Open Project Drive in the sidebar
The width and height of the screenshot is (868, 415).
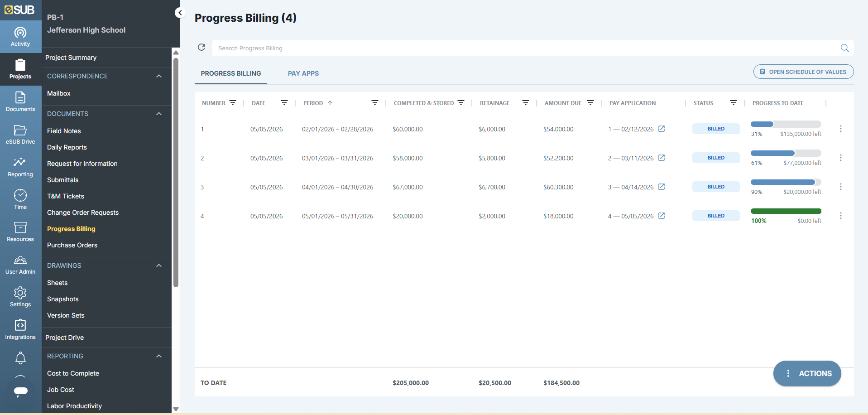pos(64,338)
